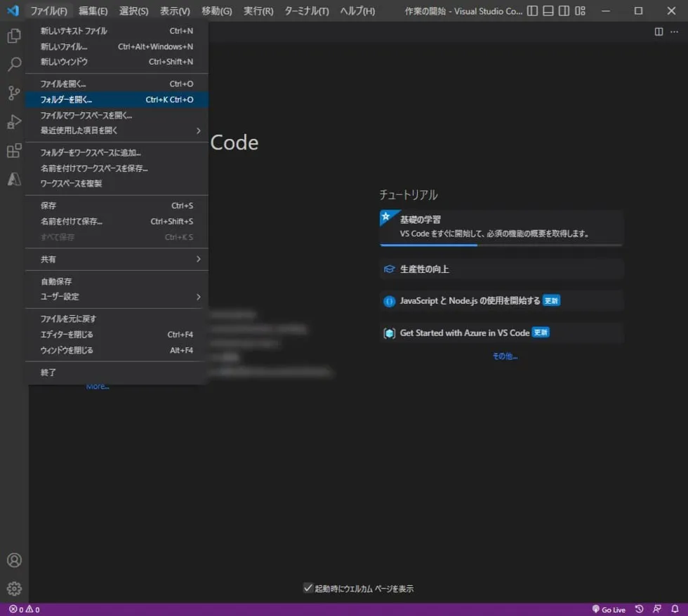This screenshot has height=616, width=688.
Task: Open the Source Control view icon
Action: point(14,93)
